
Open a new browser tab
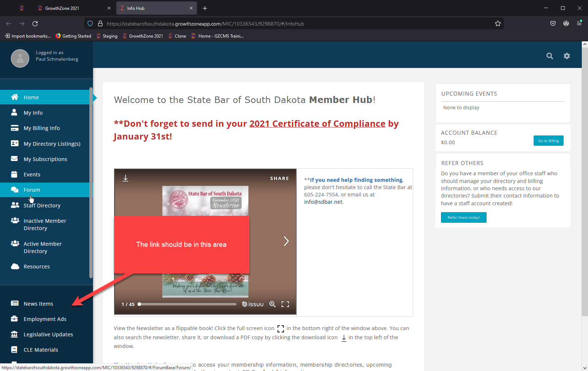click(205, 8)
